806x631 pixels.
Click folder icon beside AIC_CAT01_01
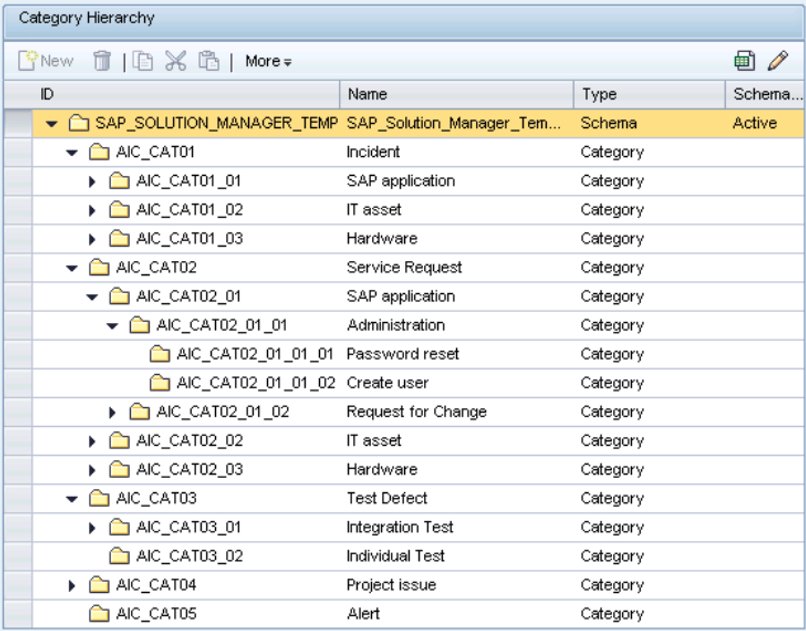tap(119, 180)
